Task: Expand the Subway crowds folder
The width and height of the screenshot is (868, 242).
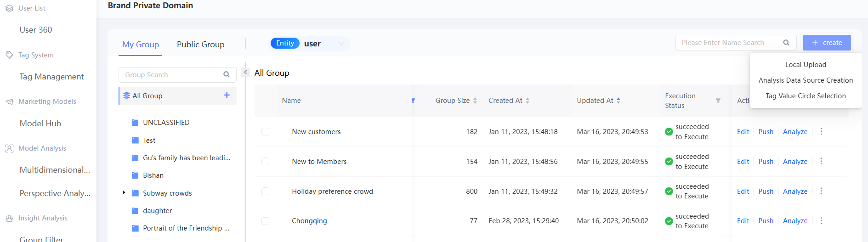Action: pyautogui.click(x=124, y=193)
